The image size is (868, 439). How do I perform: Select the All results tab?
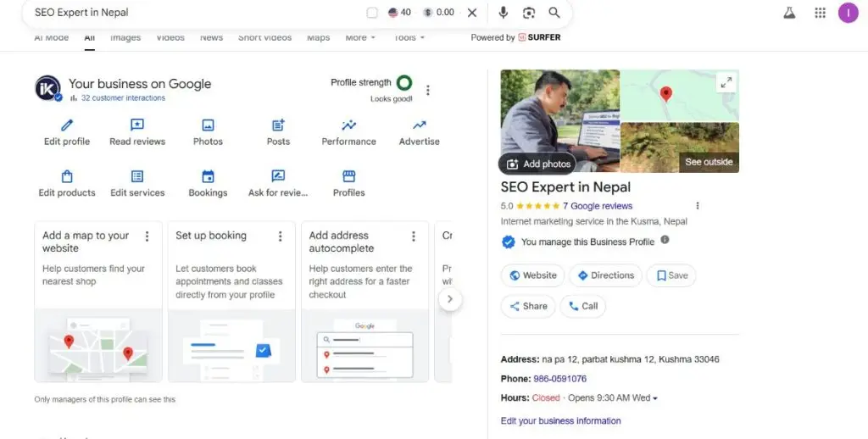point(89,37)
